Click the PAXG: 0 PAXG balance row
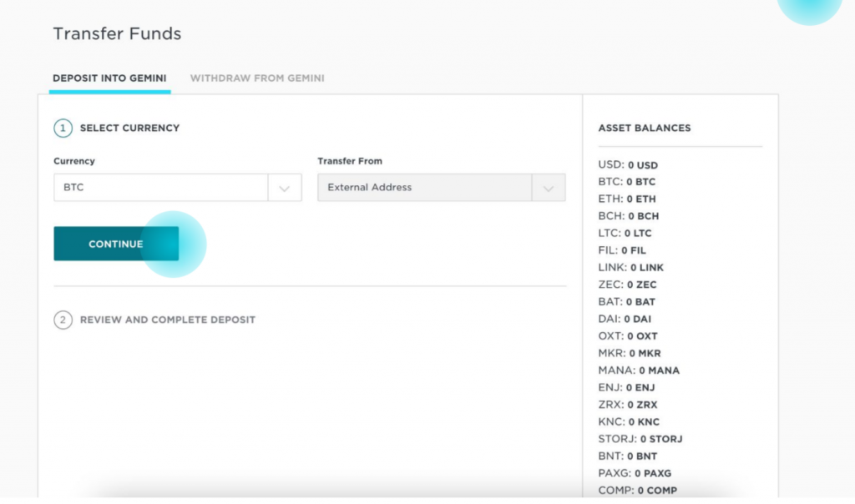Screen dimensions: 855x504 [x=635, y=473]
